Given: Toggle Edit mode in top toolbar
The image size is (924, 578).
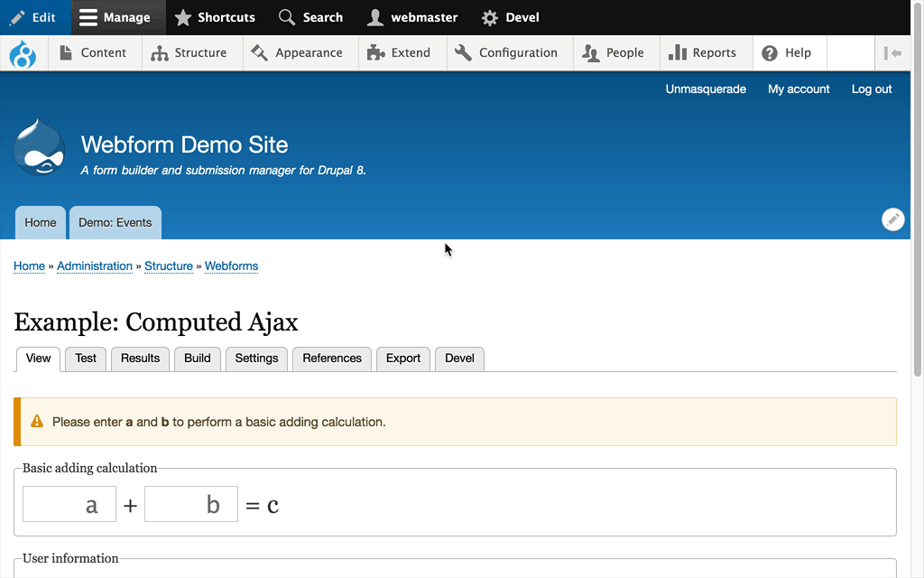Looking at the screenshot, I should 35,18.
